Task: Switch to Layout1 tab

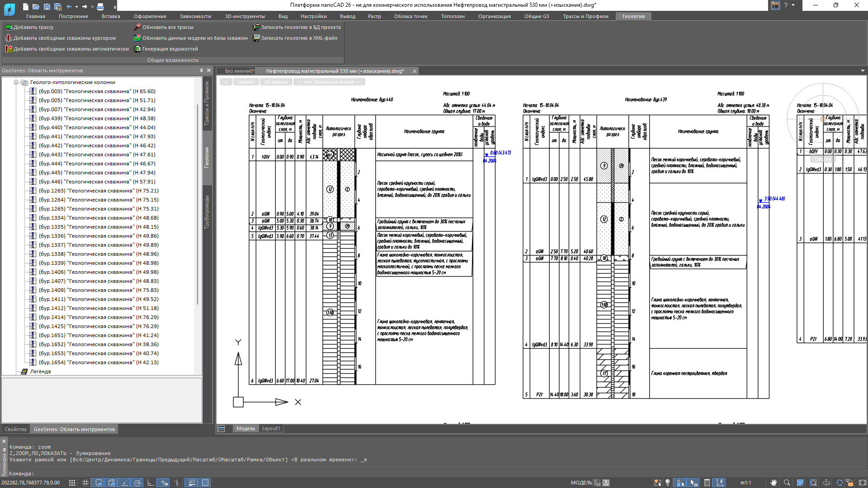Action: pyautogui.click(x=271, y=428)
